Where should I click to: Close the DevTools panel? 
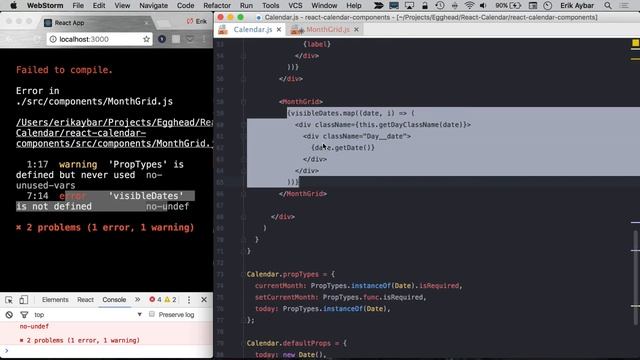(204, 300)
